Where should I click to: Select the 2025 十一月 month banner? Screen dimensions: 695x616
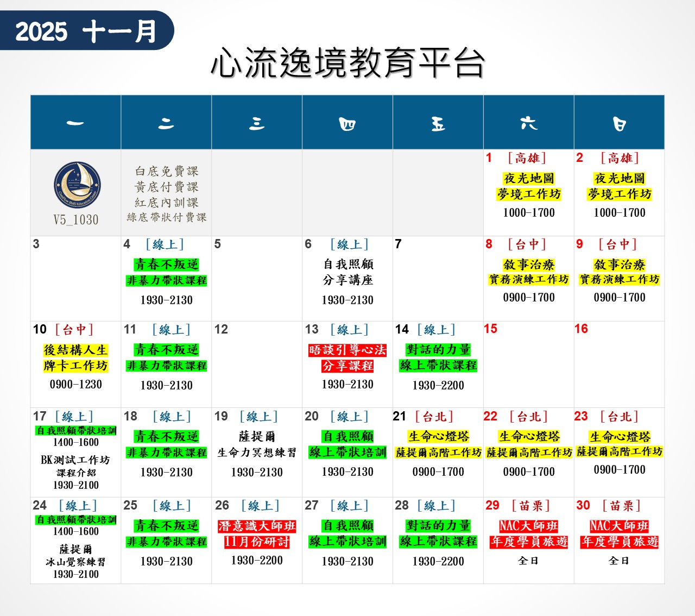(86, 31)
